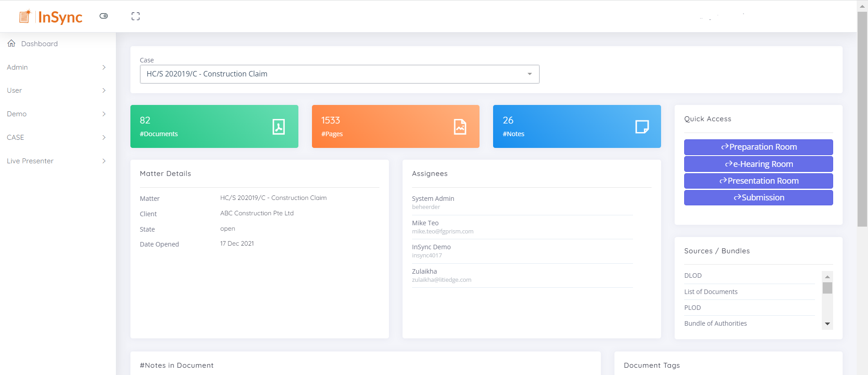Viewport: 868px width, 375px height.
Task: Expand the Demo menu section
Action: (57, 114)
